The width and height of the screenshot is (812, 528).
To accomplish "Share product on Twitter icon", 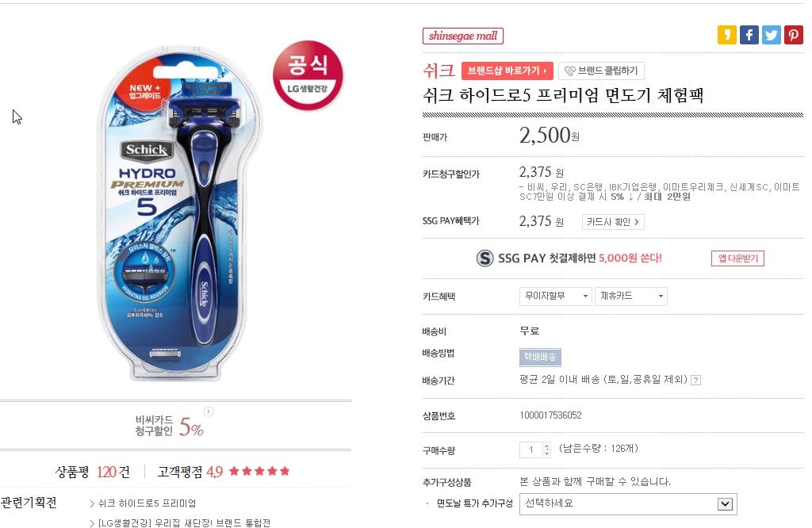I will (x=771, y=35).
